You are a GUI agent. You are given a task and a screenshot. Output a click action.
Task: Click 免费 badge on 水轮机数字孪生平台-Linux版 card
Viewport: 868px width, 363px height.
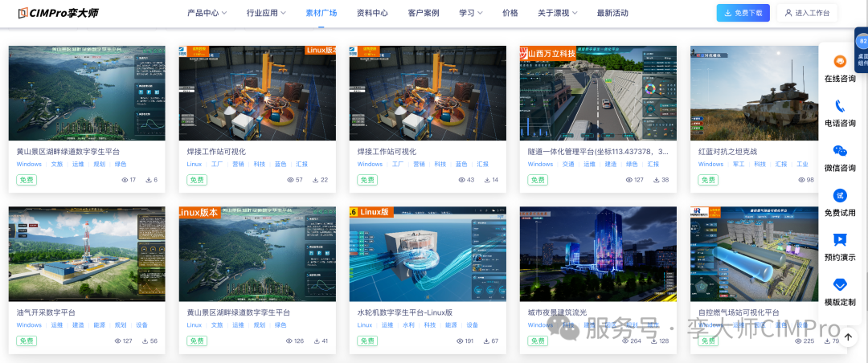(367, 341)
